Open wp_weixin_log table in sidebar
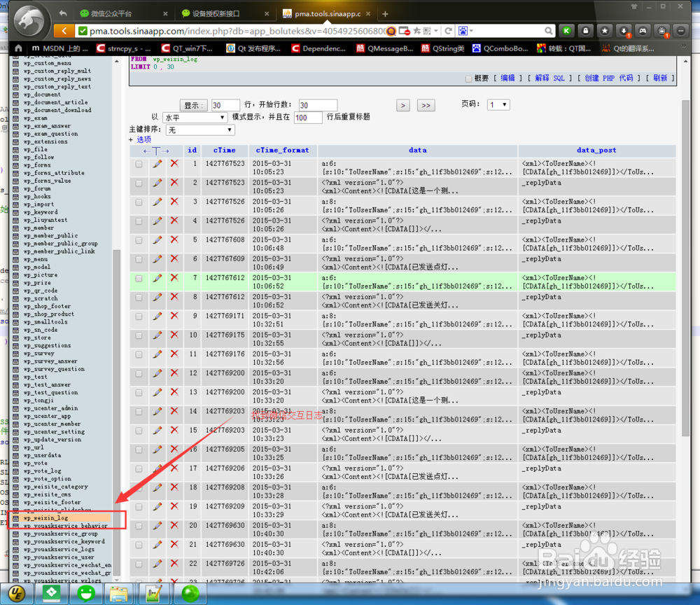700x605 pixels. tap(45, 518)
